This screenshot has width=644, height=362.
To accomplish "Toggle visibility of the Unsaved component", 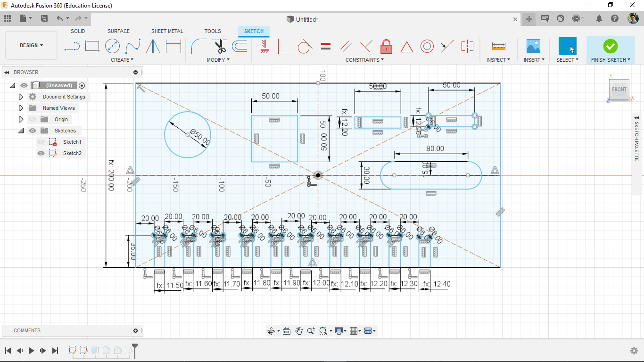I will [24, 85].
